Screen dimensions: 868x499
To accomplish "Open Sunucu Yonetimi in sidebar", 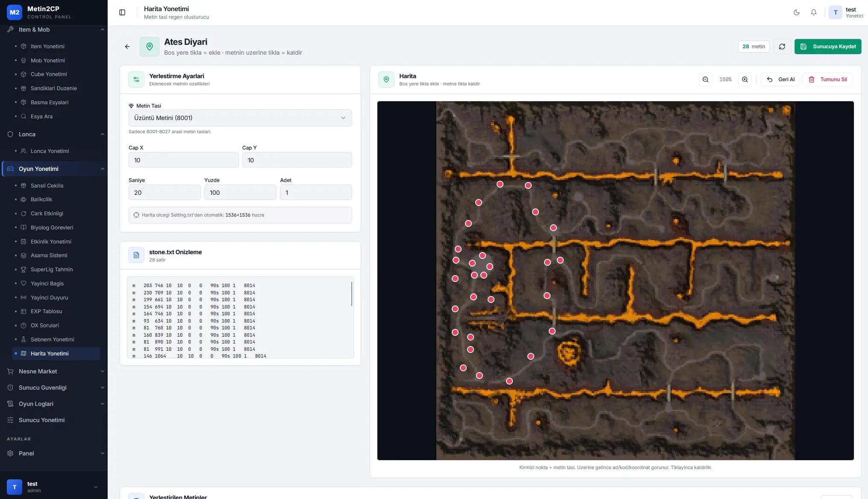I will coord(54,420).
